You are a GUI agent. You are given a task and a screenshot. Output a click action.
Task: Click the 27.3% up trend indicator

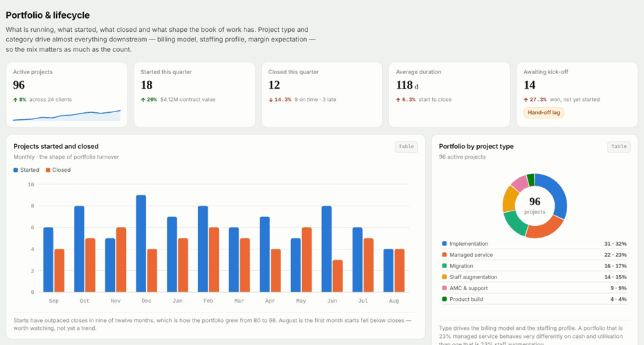pyautogui.click(x=535, y=99)
